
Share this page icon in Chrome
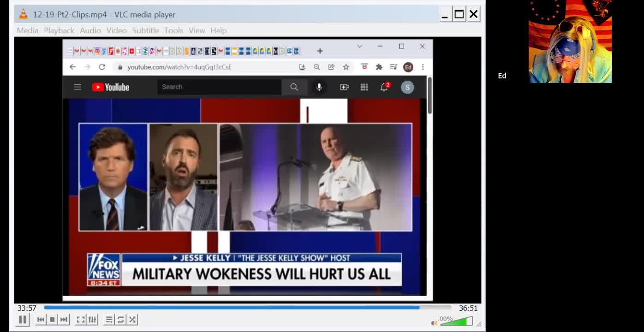click(331, 67)
